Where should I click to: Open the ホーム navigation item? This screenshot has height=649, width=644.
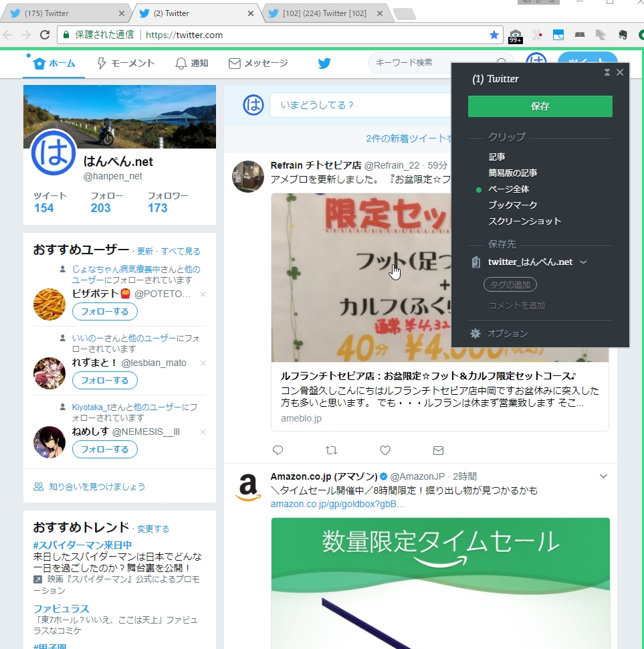click(54, 64)
